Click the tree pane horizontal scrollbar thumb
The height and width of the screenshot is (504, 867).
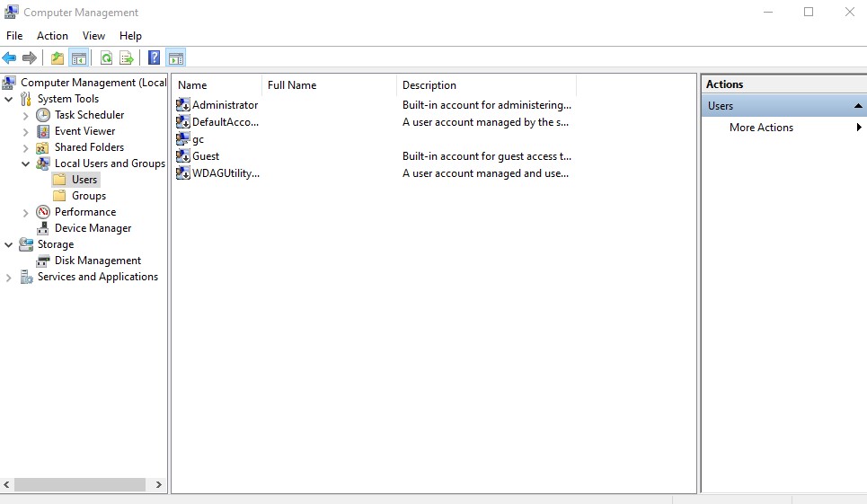coord(80,484)
